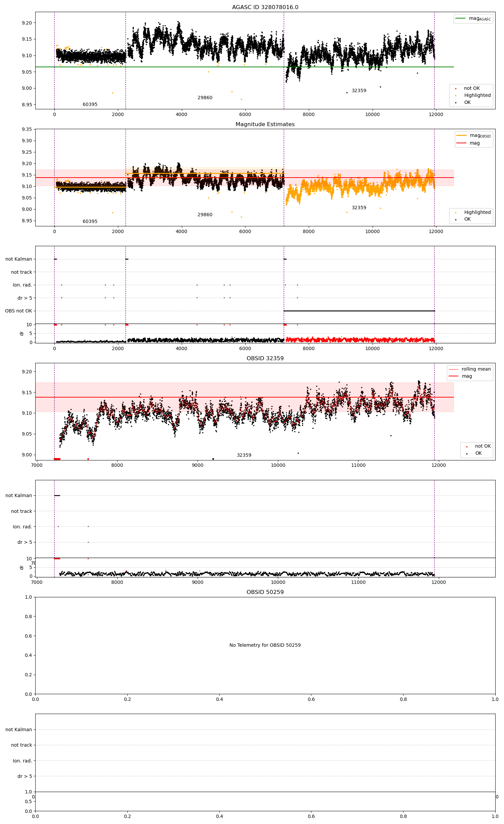The width and height of the screenshot is (504, 824).
Task: Click the '29860' annotation in Magnitude Estimates plot
Action: pos(205,215)
